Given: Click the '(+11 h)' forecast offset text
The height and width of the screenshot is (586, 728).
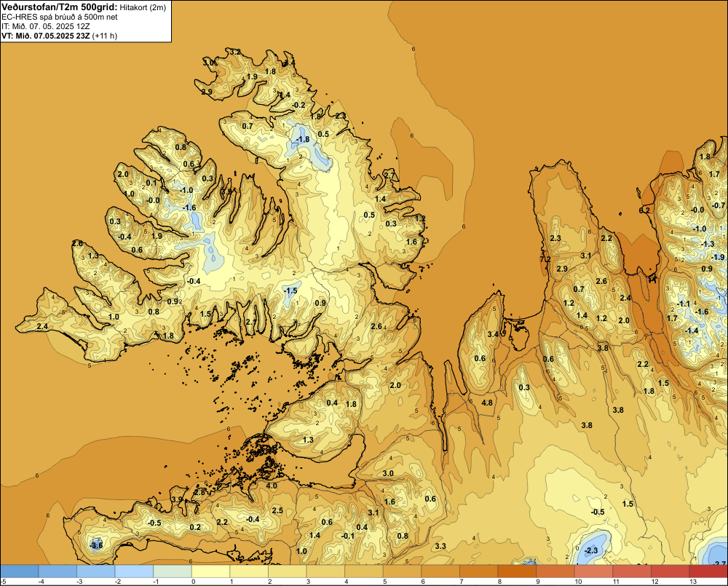Looking at the screenshot, I should (105, 36).
